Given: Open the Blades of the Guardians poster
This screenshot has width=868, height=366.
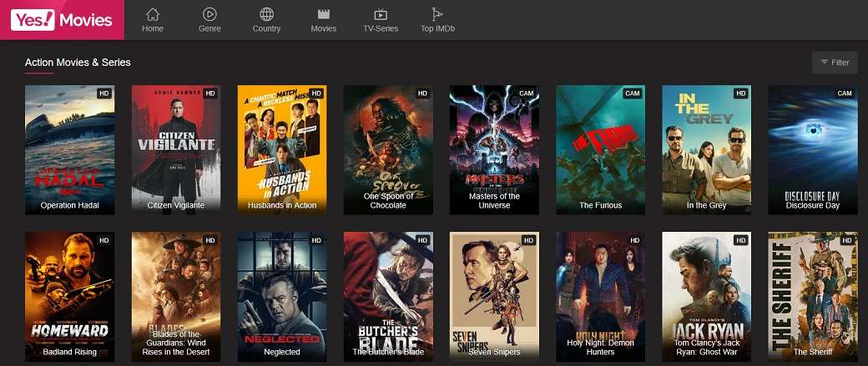Looking at the screenshot, I should pos(176,297).
